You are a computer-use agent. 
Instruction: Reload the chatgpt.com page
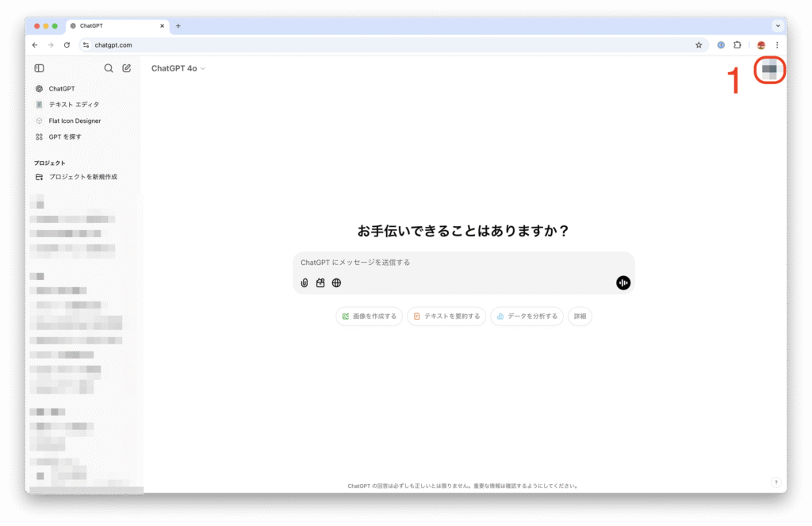point(67,45)
